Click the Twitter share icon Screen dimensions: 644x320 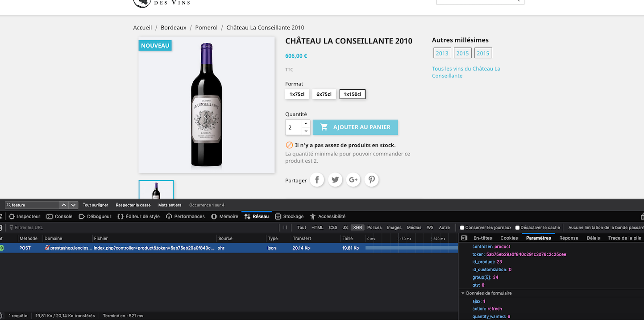point(335,180)
